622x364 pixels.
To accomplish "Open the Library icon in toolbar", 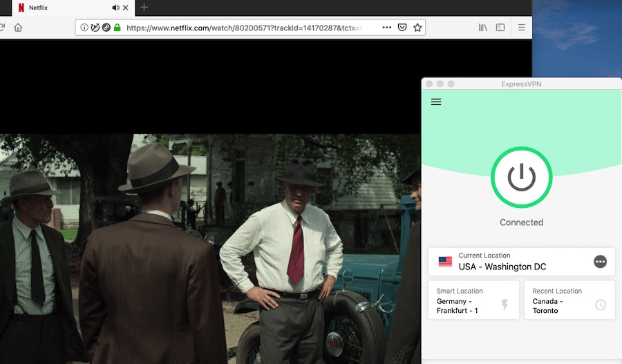I will pyautogui.click(x=483, y=28).
